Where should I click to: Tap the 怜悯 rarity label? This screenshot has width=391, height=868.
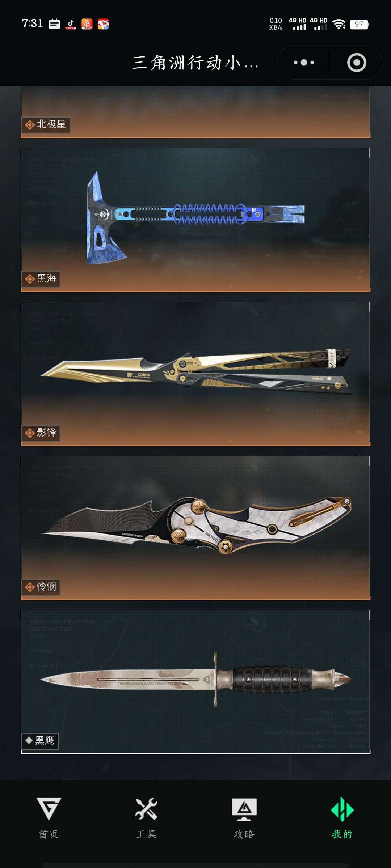tap(41, 587)
